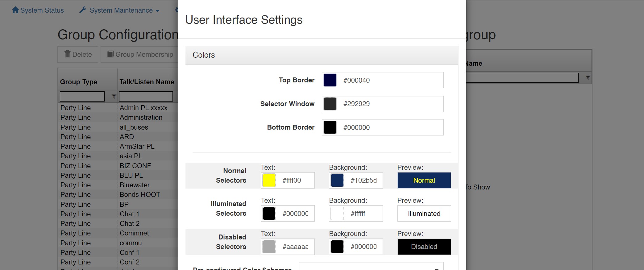Open Name column filter icon on right table
Viewport: 644px width, 270px height.
(x=588, y=78)
